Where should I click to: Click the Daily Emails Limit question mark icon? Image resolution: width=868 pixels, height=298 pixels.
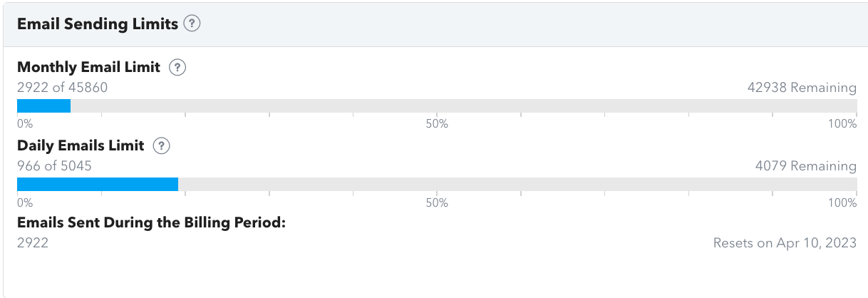[x=162, y=145]
